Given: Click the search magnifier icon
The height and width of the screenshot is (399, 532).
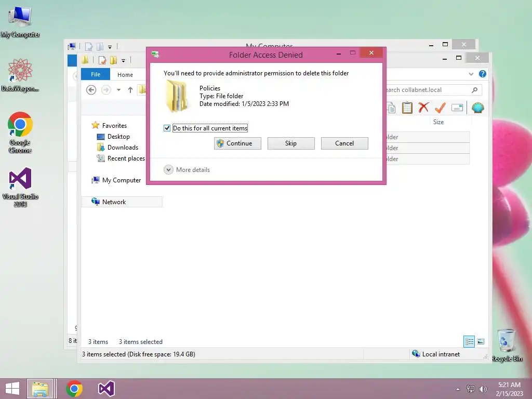Looking at the screenshot, I should point(475,90).
